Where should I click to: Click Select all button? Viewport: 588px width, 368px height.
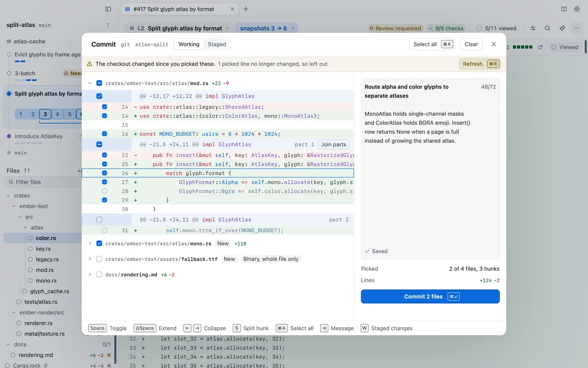tap(432, 44)
